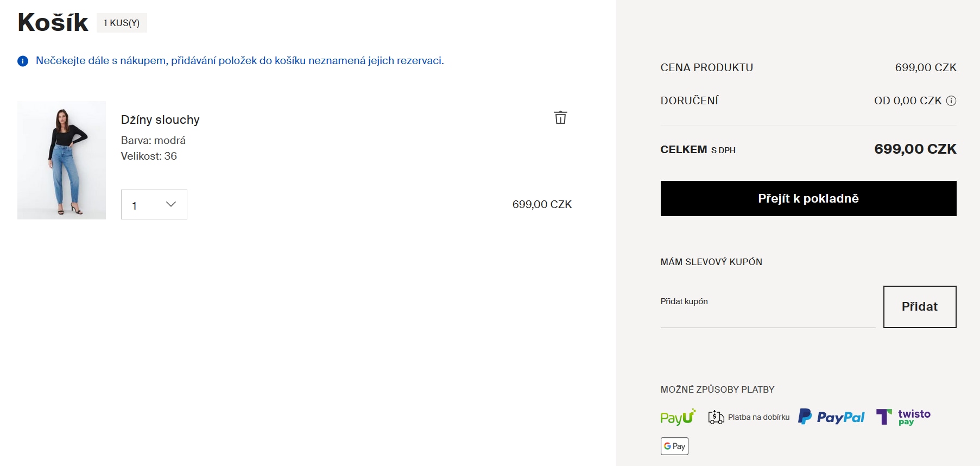Viewport: 980px width, 466px height.
Task: Click the Přidat coupon button
Action: point(920,307)
